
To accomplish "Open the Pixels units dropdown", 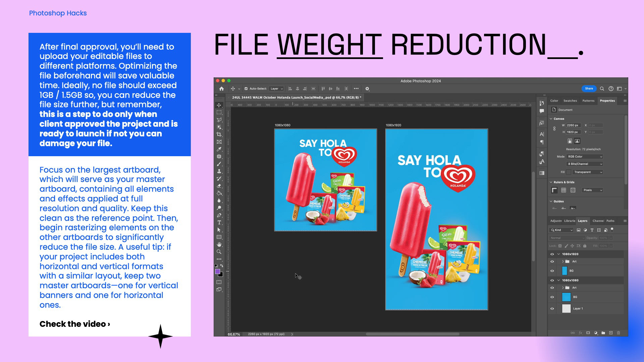I will click(592, 190).
